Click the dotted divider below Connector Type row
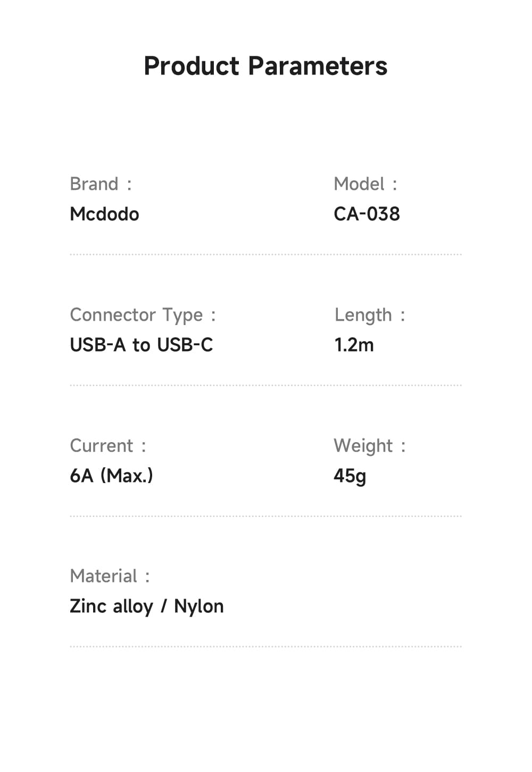Image resolution: width=532 pixels, height=772 pixels. coord(265,385)
